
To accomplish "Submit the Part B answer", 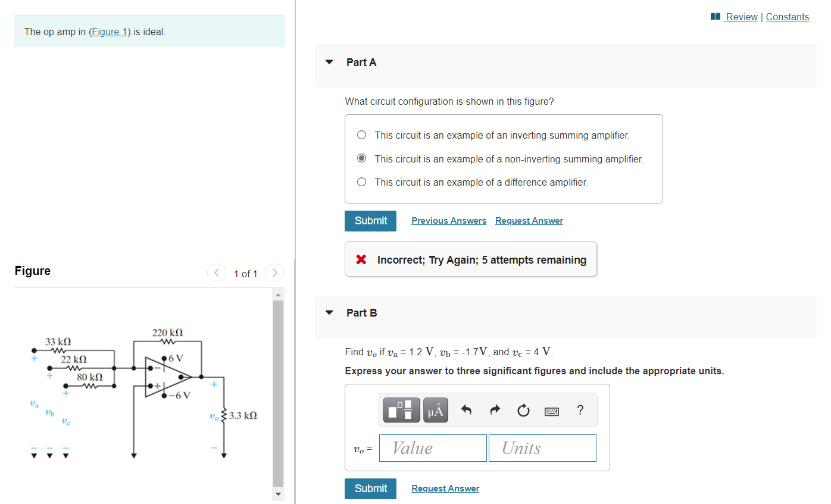I will tap(370, 488).
